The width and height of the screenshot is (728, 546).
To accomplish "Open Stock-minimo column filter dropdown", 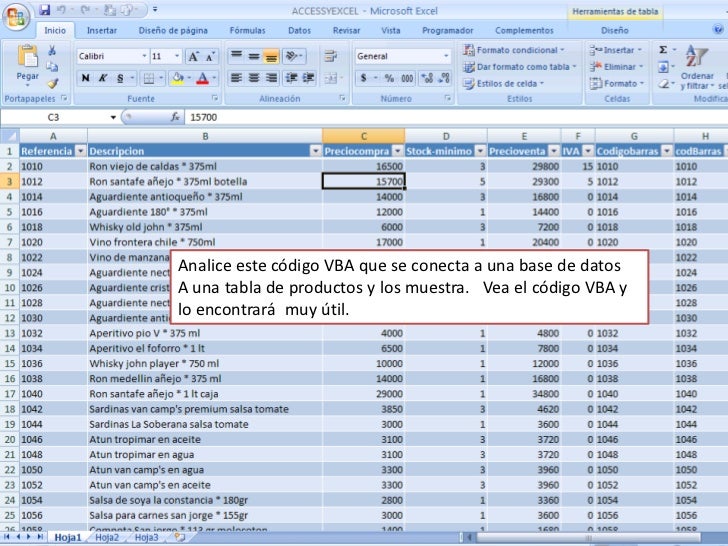I will coord(481,151).
